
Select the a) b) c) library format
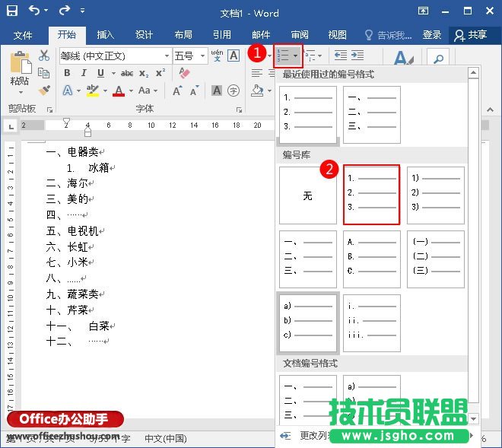tap(308, 323)
